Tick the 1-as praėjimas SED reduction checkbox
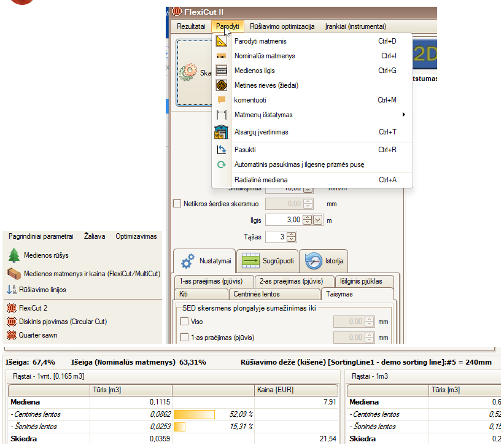This screenshot has height=445, width=504. (185, 338)
